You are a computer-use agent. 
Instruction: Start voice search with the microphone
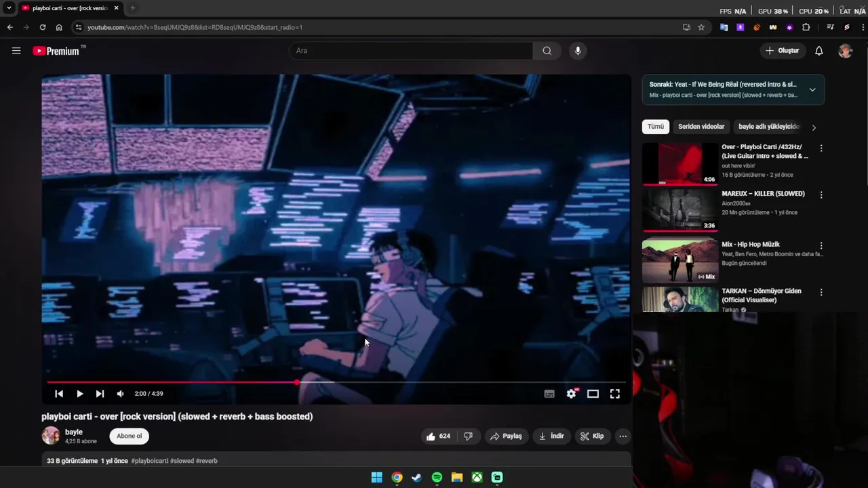tap(577, 51)
